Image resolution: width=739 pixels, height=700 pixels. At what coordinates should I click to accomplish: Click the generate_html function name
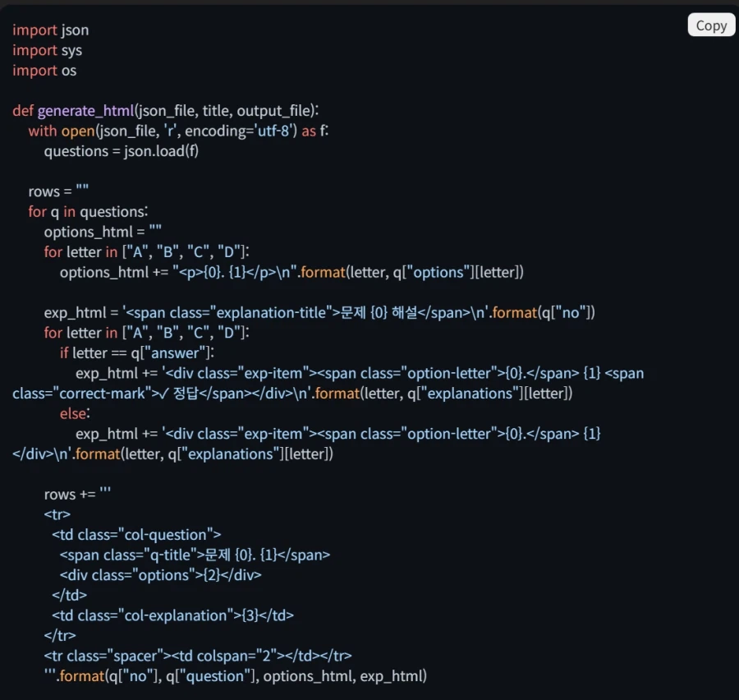pyautogui.click(x=85, y=111)
